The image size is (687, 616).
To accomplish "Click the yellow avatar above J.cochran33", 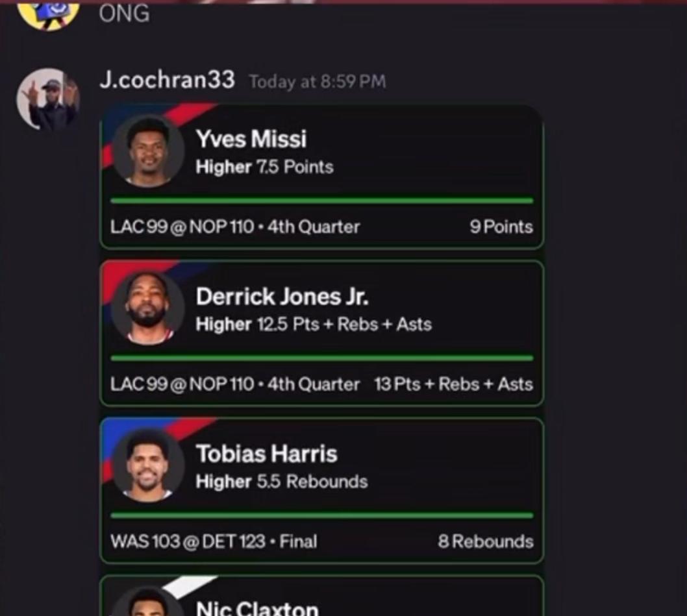I will pyautogui.click(x=48, y=14).
